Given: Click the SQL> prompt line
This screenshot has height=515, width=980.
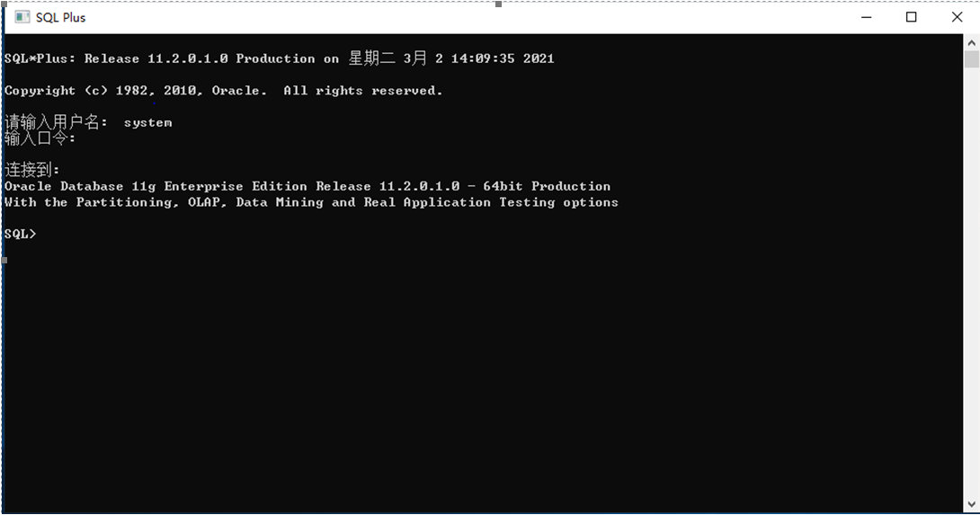Looking at the screenshot, I should pyautogui.click(x=20, y=234).
